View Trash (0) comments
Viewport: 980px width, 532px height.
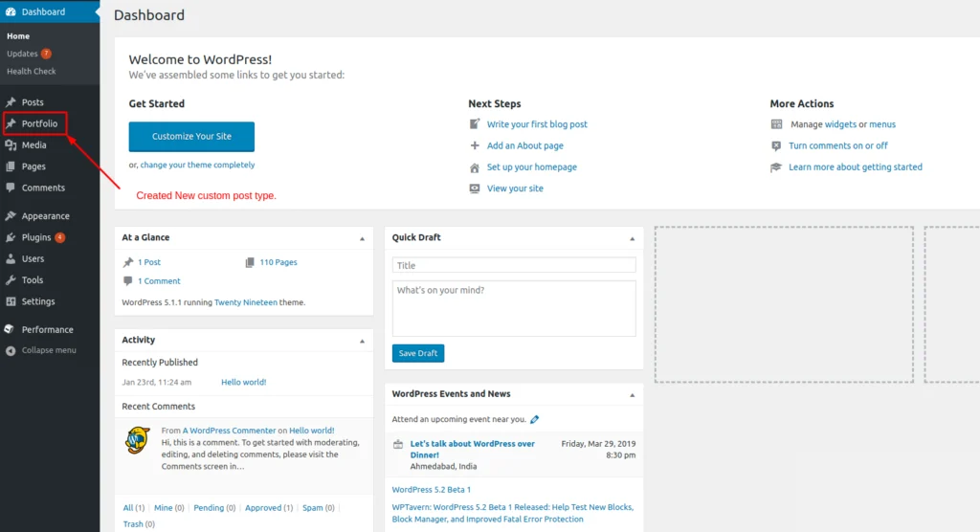(139, 524)
